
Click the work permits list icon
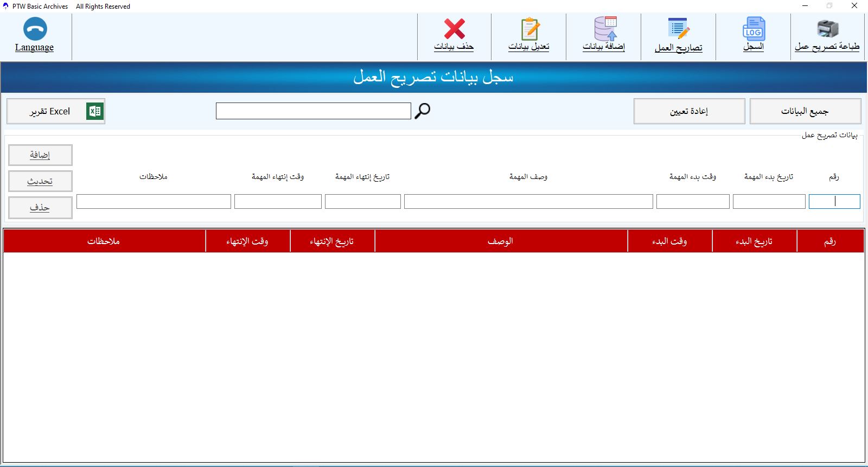(679, 29)
